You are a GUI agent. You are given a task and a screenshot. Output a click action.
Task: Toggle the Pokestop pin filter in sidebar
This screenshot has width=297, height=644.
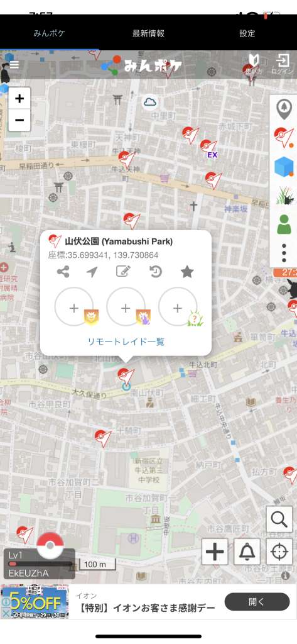click(x=283, y=109)
